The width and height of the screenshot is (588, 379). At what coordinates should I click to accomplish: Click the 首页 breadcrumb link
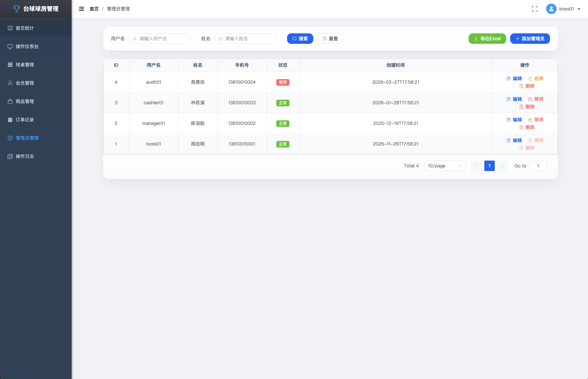(94, 9)
